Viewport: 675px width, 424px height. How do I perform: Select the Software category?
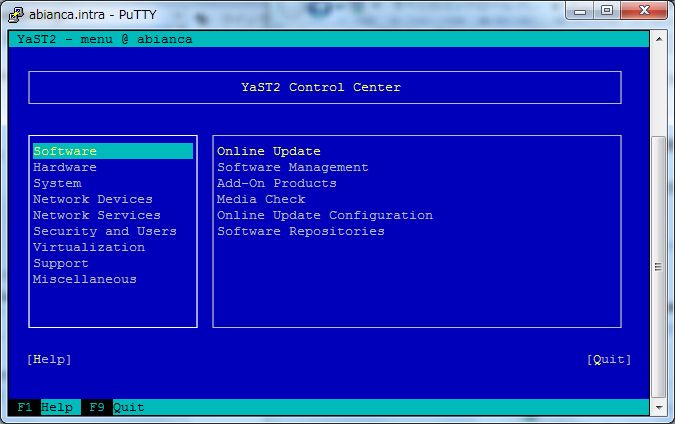tap(113, 151)
